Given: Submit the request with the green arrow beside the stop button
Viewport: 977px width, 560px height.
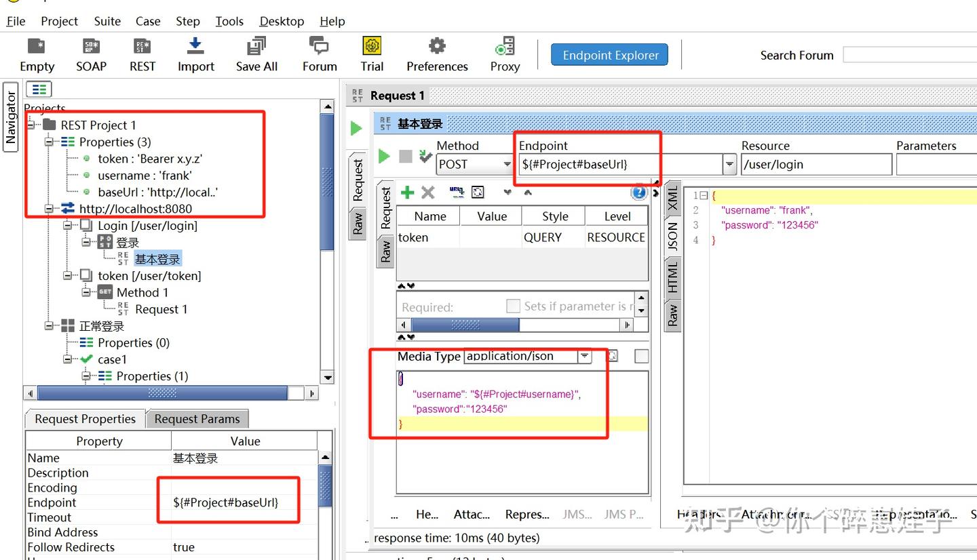Looking at the screenshot, I should coord(384,157).
